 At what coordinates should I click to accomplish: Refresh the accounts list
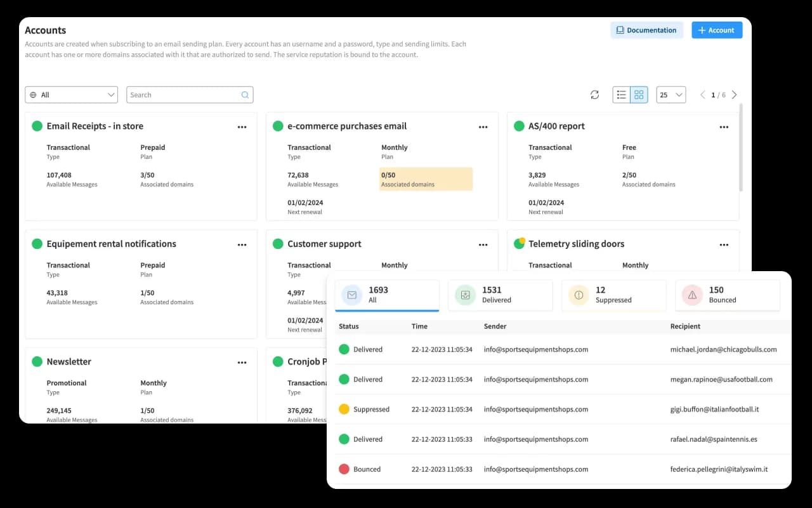(594, 94)
